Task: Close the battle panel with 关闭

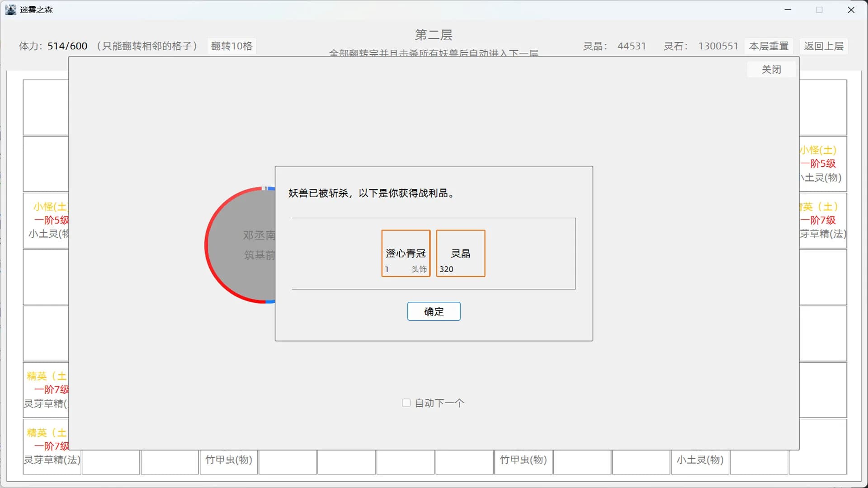Action: [x=771, y=69]
